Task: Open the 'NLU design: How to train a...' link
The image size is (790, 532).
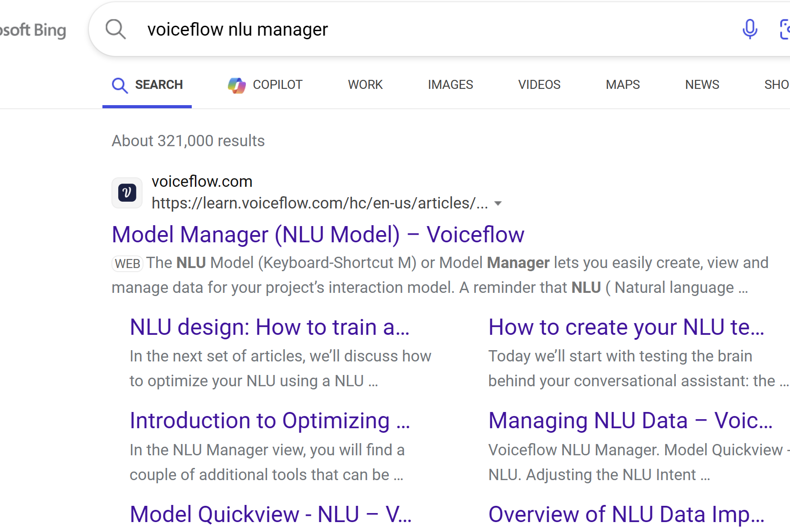Action: [x=270, y=327]
